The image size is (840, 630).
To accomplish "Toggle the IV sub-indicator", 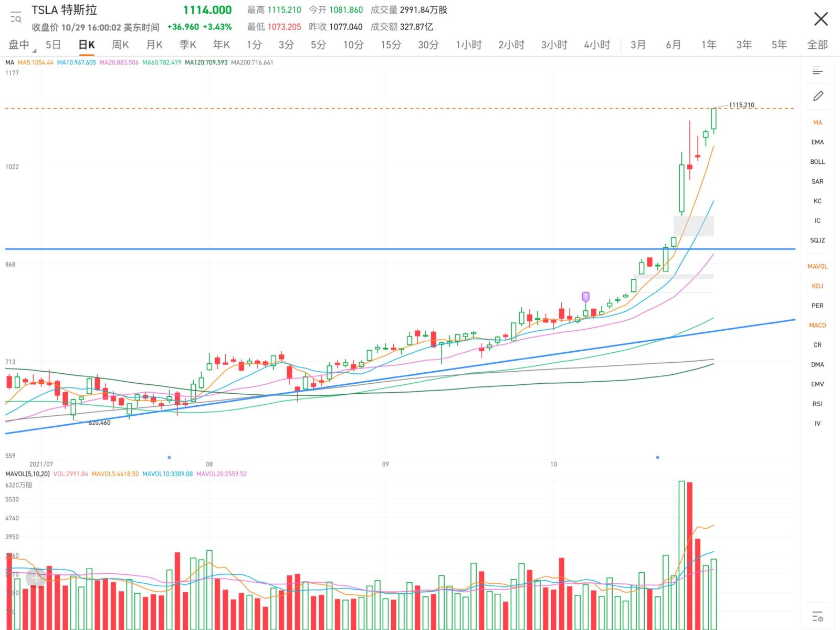I will (x=817, y=424).
